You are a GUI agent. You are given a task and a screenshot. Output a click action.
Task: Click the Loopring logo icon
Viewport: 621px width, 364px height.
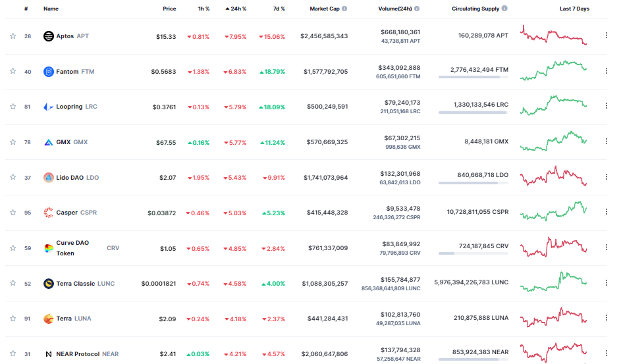pyautogui.click(x=48, y=107)
